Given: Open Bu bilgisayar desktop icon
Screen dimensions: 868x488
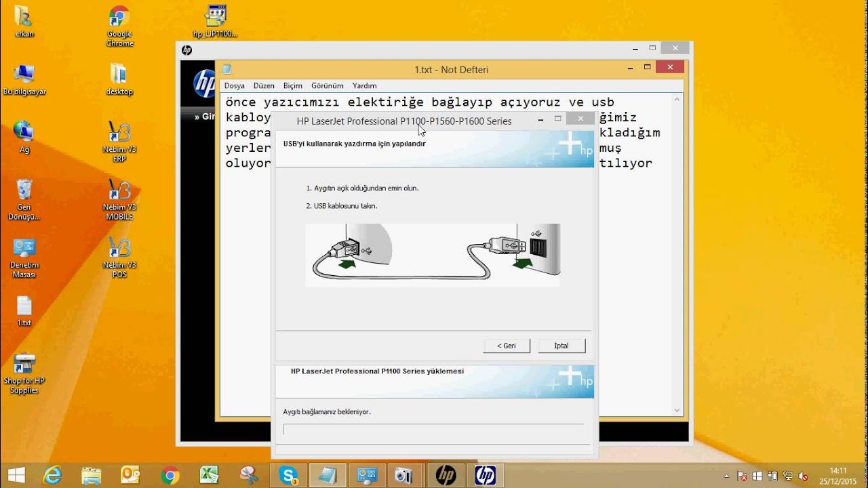Looking at the screenshot, I should [24, 80].
